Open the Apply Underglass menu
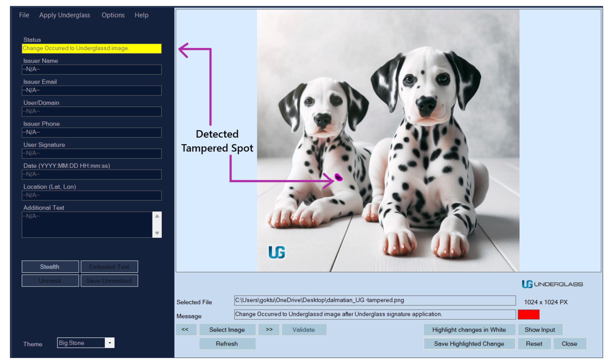 point(65,15)
